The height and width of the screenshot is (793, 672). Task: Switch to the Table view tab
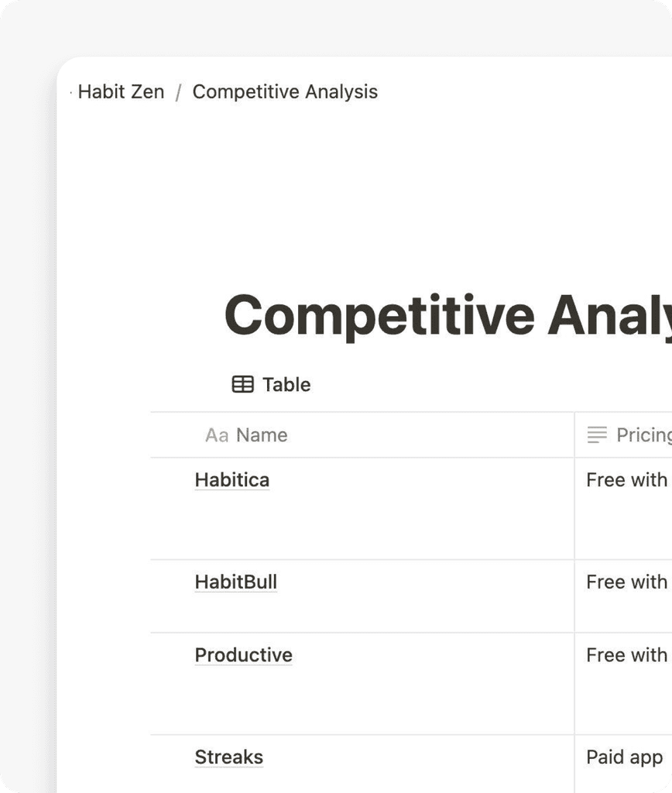270,383
